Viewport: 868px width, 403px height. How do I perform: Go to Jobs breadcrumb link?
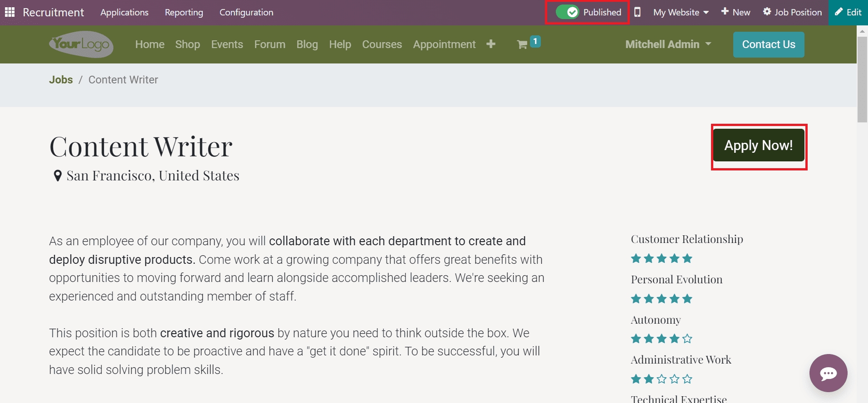(x=61, y=80)
